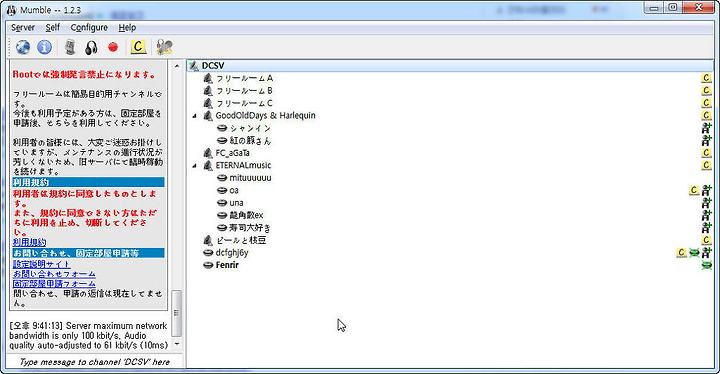This screenshot has height=374, width=720.
Task: Click the green friend icon on Fenrir row
Action: tap(706, 265)
